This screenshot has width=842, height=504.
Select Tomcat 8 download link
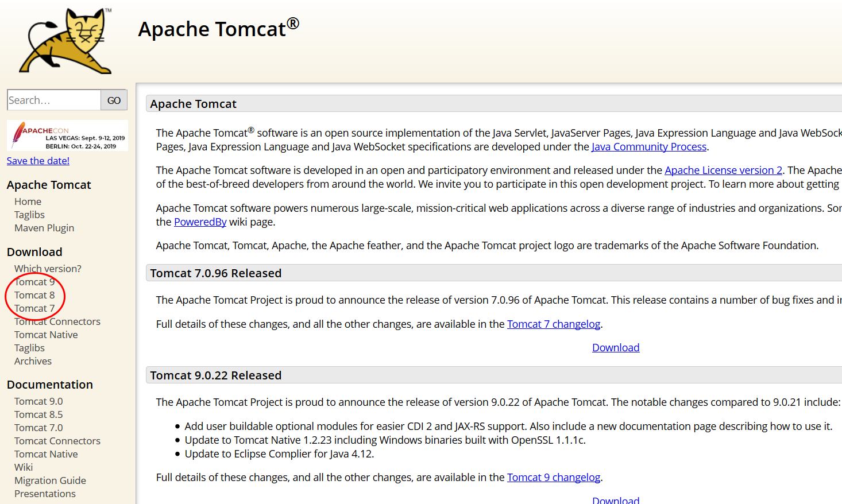tap(34, 295)
